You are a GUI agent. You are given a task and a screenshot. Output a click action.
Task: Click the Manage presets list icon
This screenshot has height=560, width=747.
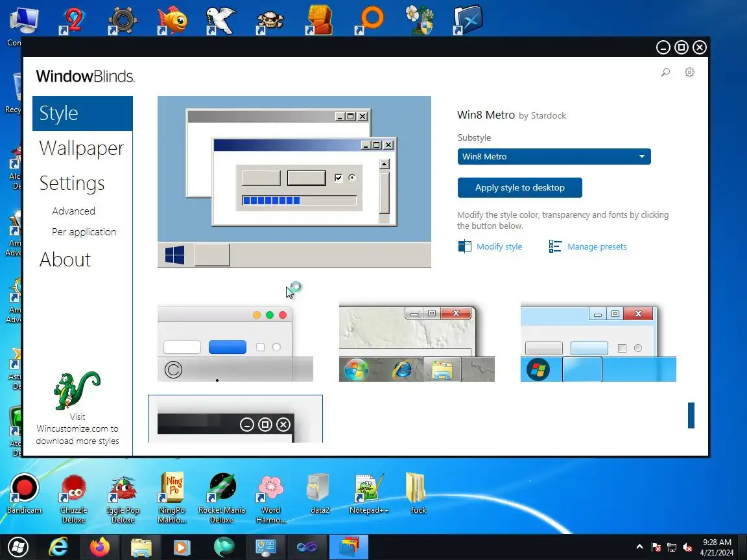[555, 246]
